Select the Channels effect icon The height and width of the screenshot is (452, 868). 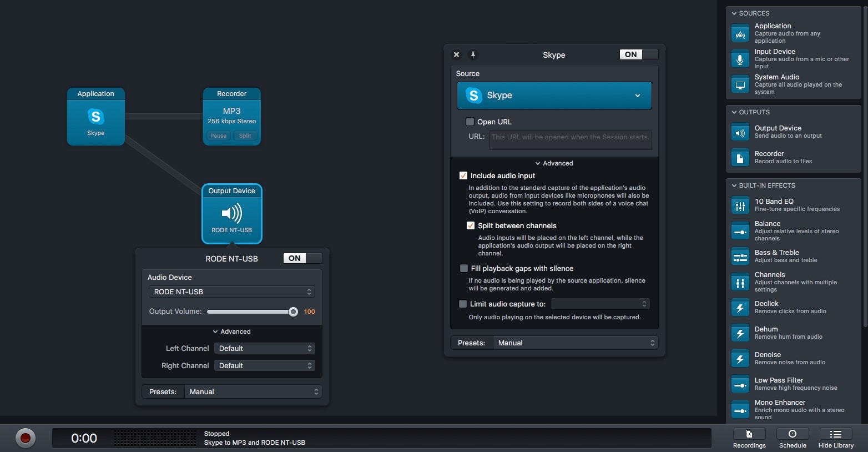click(740, 283)
